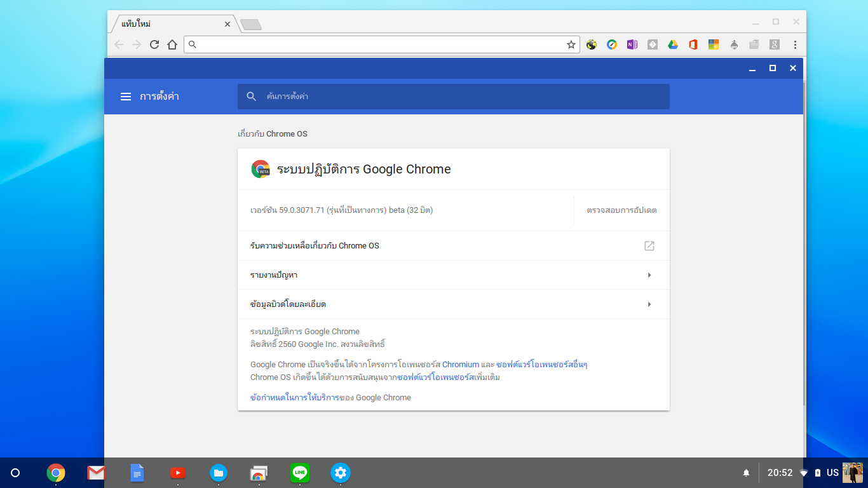Go forward in browser window
This screenshot has width=868, height=488.
click(137, 44)
